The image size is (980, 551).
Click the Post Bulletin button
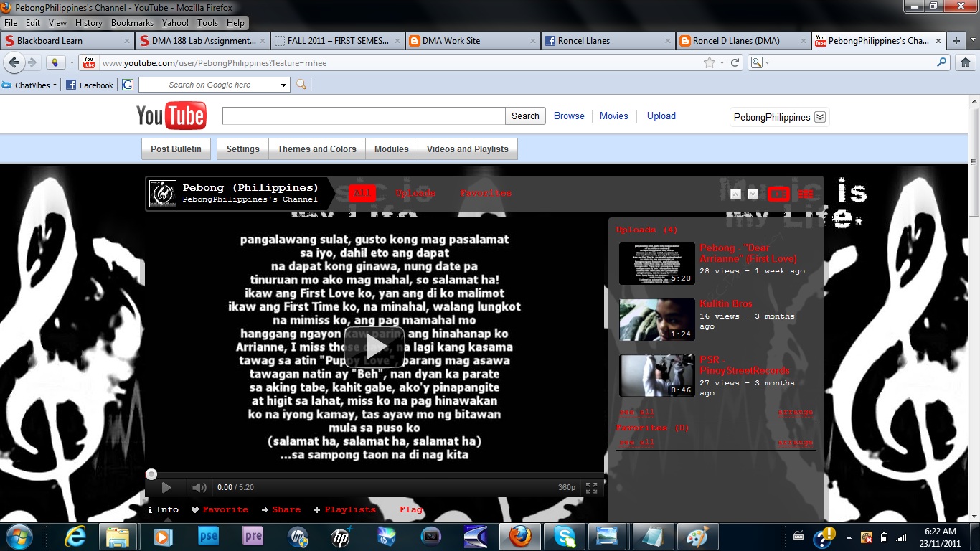coord(176,149)
